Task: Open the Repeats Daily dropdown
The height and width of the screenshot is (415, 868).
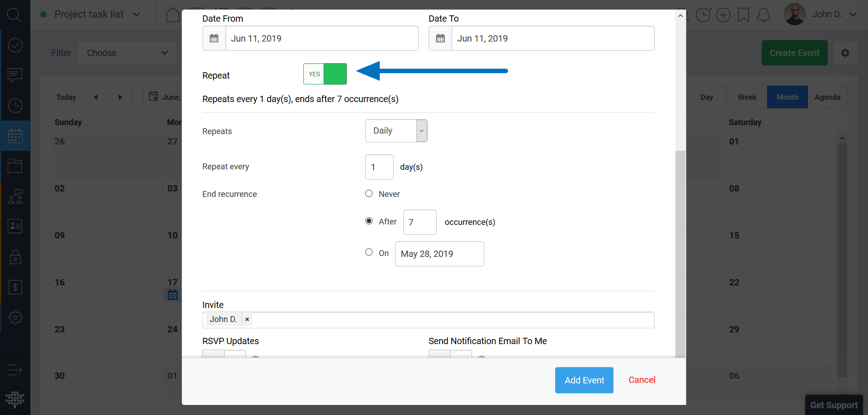Action: (x=396, y=131)
